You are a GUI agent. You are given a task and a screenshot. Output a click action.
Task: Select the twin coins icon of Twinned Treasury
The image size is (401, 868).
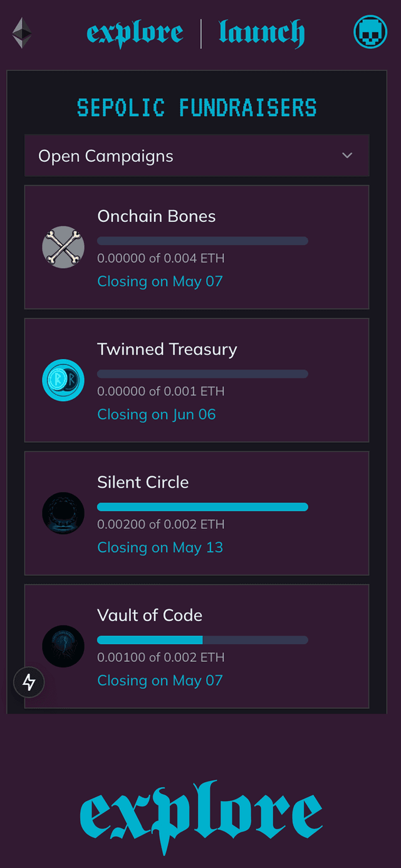pos(63,380)
